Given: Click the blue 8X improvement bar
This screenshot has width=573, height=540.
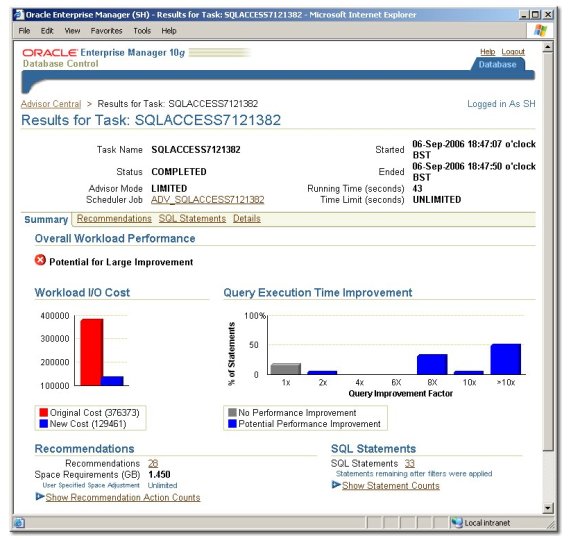Looking at the screenshot, I should click(432, 364).
